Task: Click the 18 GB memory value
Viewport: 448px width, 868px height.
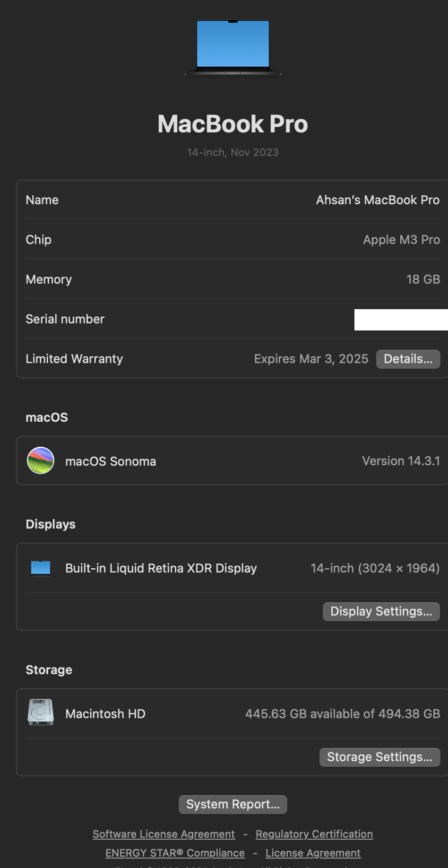Action: (x=423, y=279)
